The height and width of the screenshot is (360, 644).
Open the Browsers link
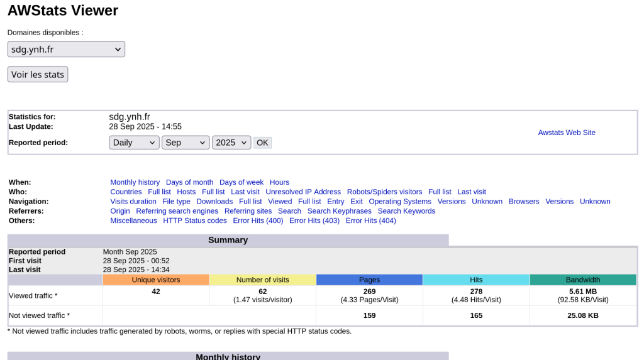tap(524, 202)
